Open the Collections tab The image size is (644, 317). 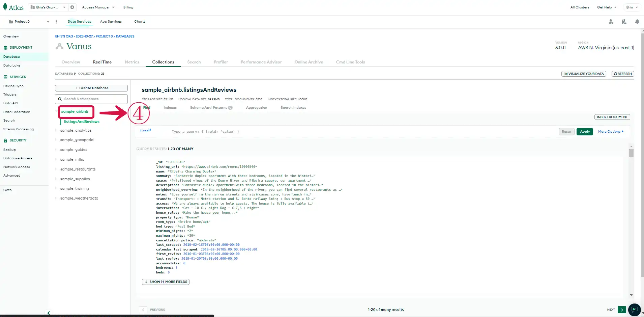[163, 62]
